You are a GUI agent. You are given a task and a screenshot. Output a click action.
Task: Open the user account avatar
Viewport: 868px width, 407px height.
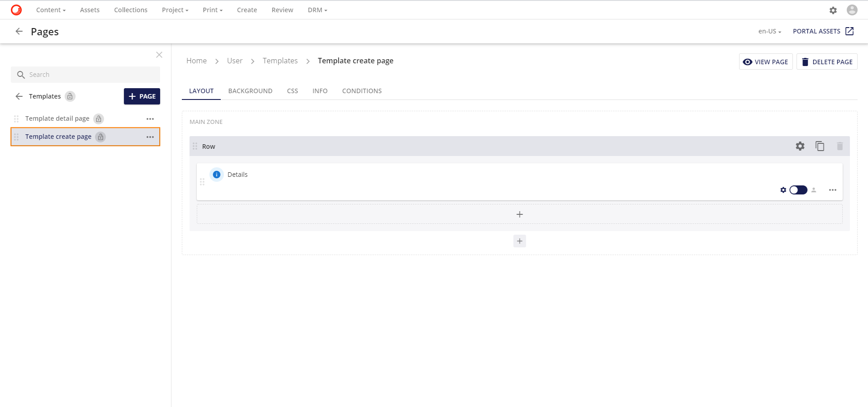(852, 10)
